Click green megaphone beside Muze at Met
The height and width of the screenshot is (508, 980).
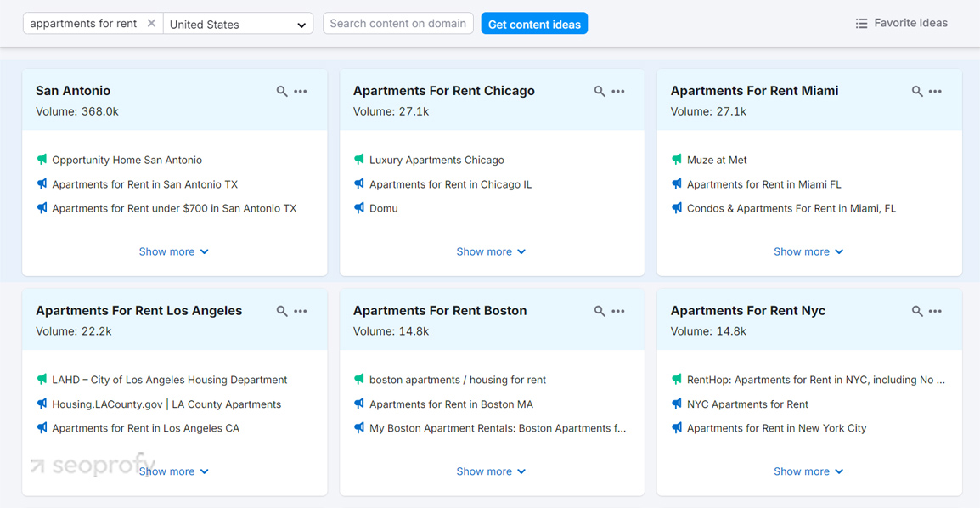676,160
